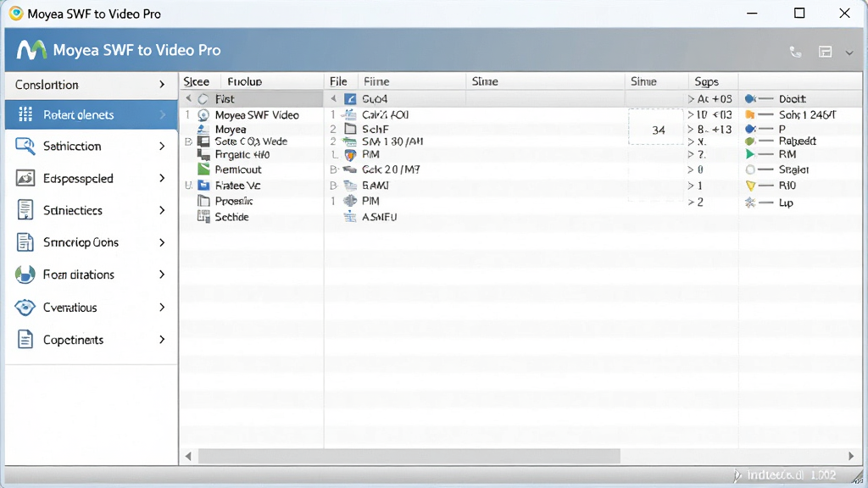This screenshot has width=868, height=488.
Task: Expand the Stniectiecs chevron
Action: pyautogui.click(x=162, y=210)
